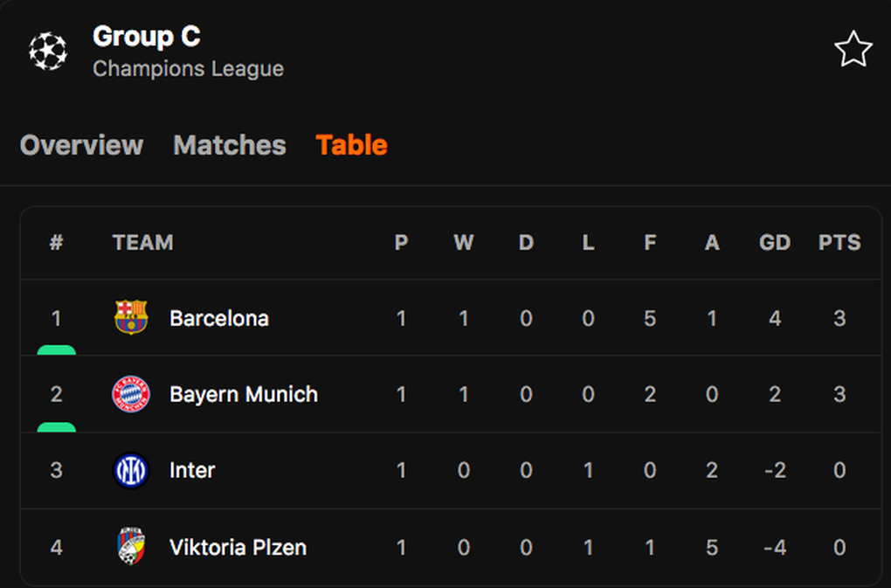The image size is (891, 588).
Task: Click the GD column header
Action: pos(775,243)
